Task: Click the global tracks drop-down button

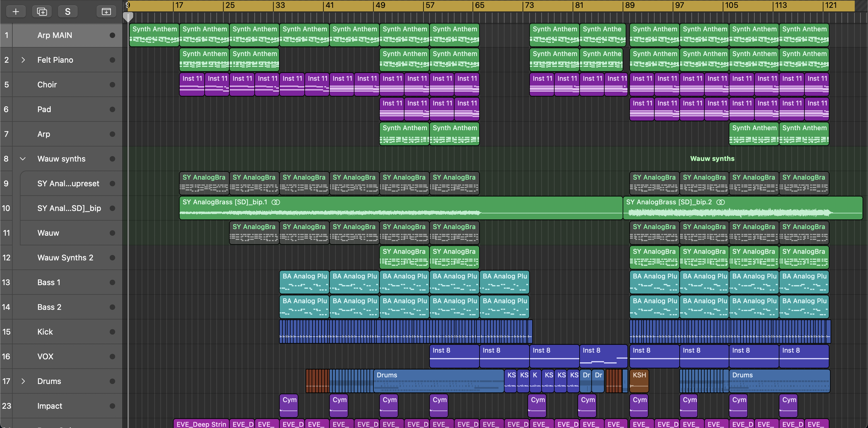Action: pos(106,12)
